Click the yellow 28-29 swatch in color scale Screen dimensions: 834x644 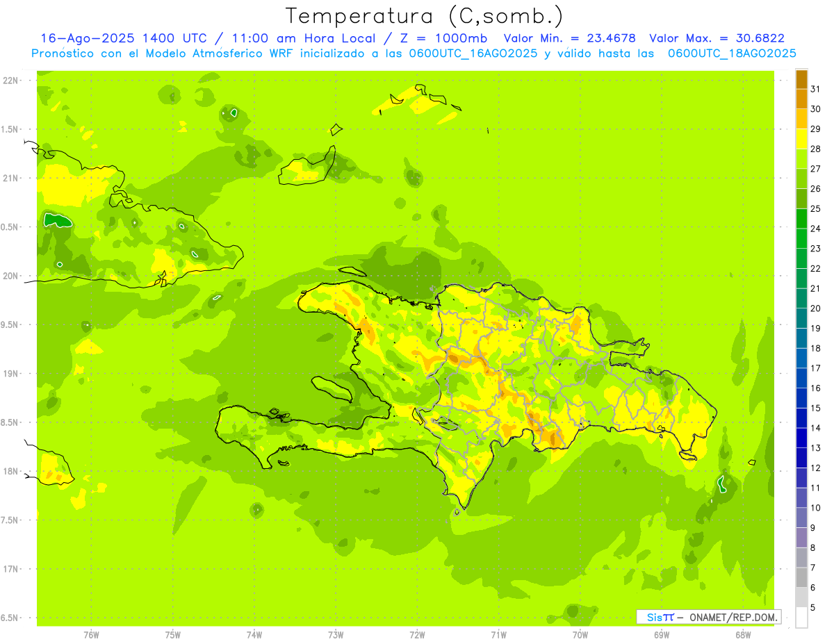pyautogui.click(x=801, y=139)
